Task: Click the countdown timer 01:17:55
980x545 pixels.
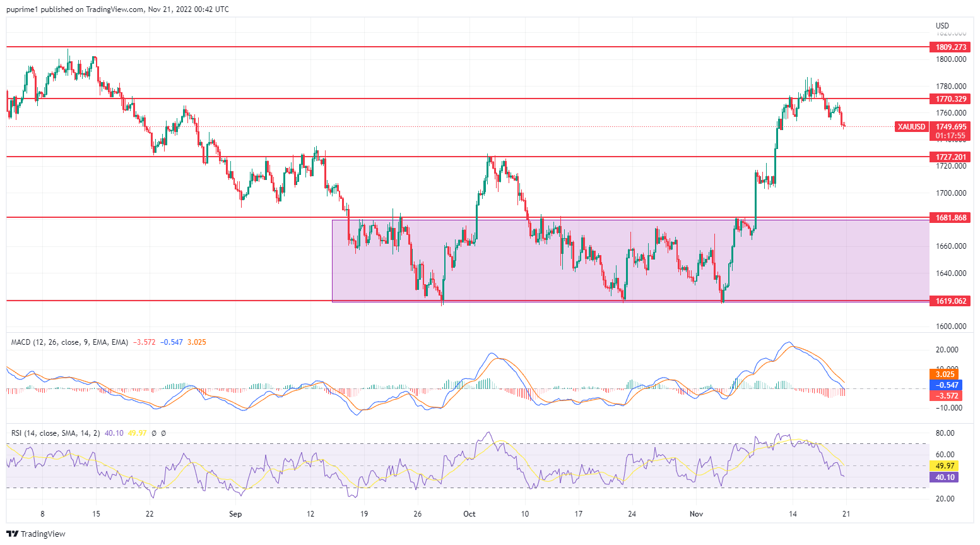Action: [950, 136]
